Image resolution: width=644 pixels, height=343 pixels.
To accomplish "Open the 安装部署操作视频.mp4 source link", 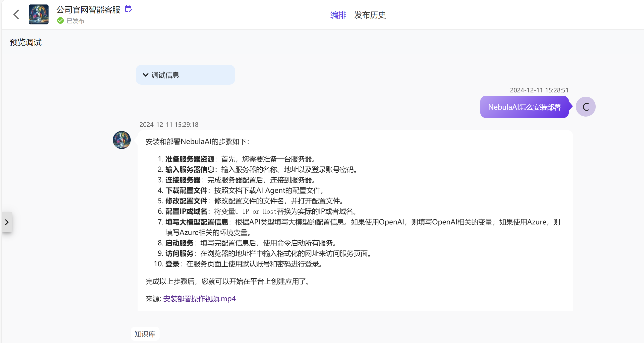I will pyautogui.click(x=199, y=299).
